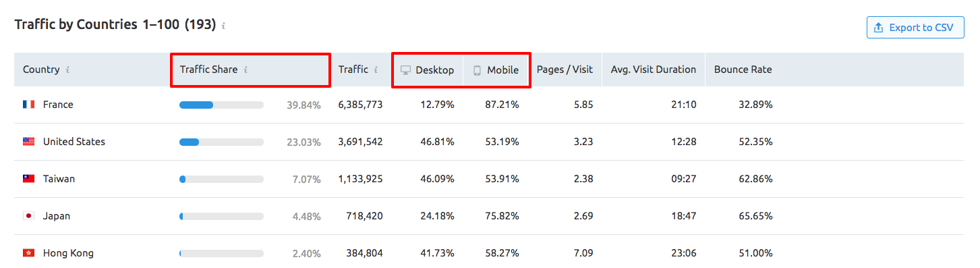The image size is (980, 268).
Task: Export the table to CSV
Action: click(915, 28)
